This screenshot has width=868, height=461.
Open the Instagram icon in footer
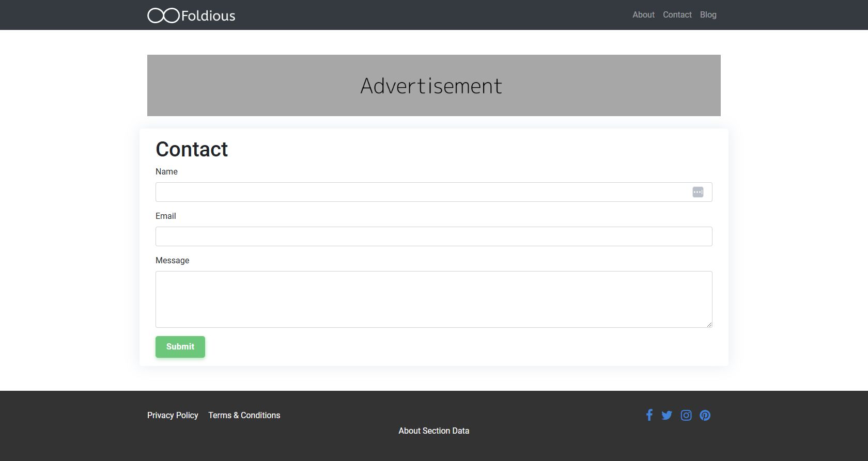[686, 416]
